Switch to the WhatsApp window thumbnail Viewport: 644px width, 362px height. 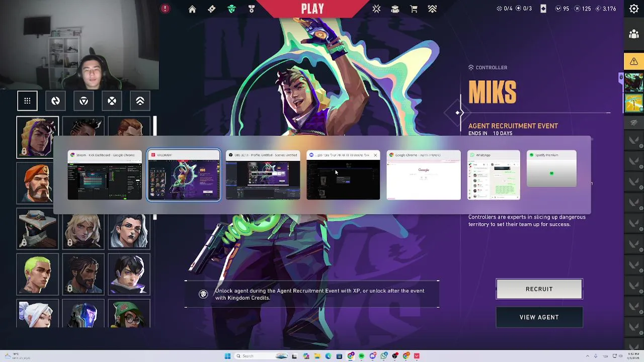coord(494,175)
